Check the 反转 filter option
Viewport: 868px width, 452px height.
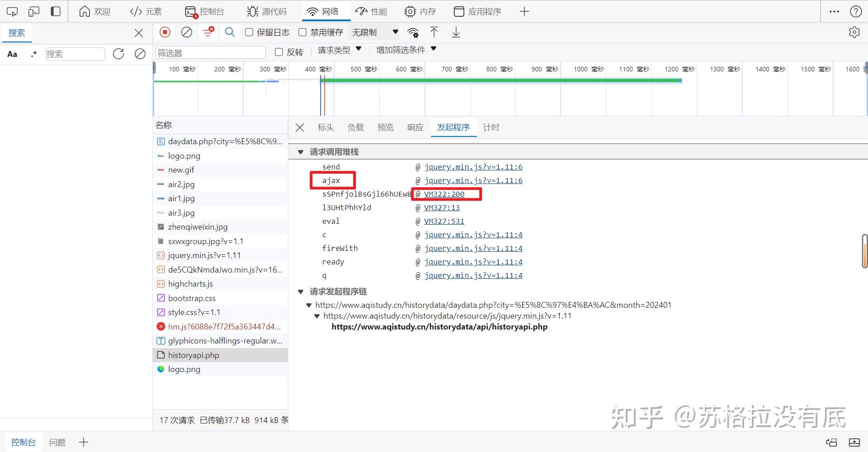[278, 52]
